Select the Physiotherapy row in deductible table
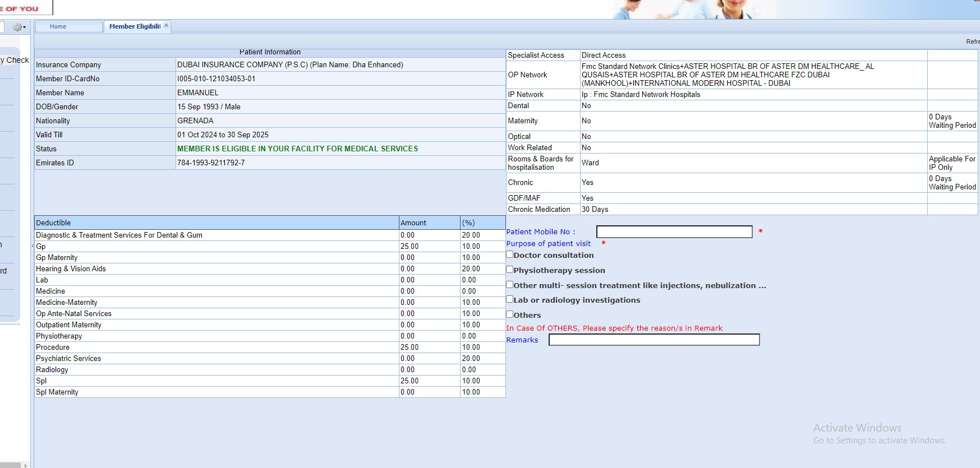This screenshot has height=468, width=980. (59, 336)
